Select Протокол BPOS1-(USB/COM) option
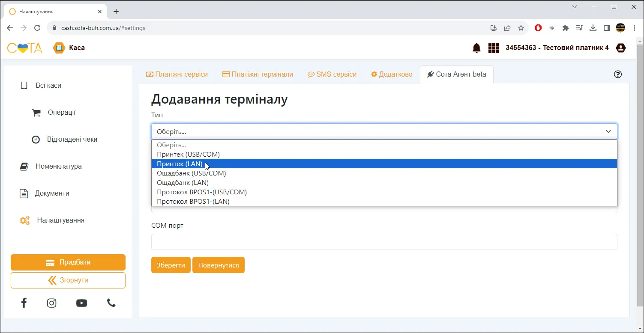 click(x=384, y=192)
